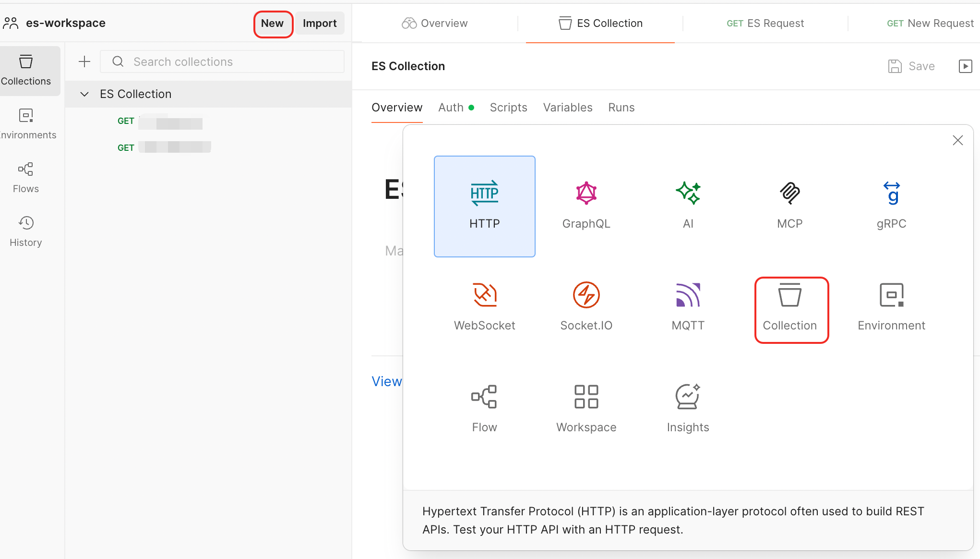Open the History sidebar panel
The width and height of the screenshot is (980, 559).
coord(26,232)
